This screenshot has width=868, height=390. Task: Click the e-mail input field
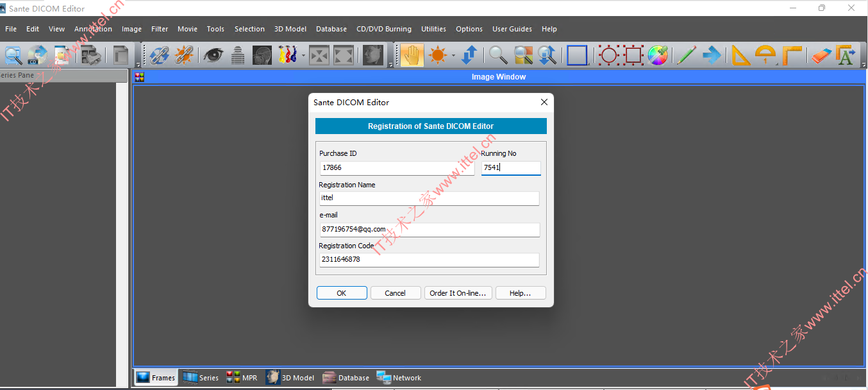[x=430, y=229]
